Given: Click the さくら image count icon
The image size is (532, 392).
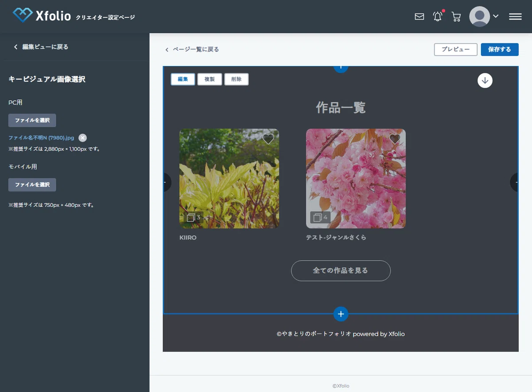Looking at the screenshot, I should tap(320, 217).
